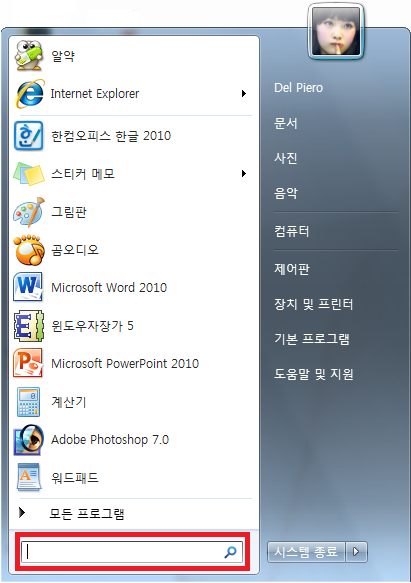The width and height of the screenshot is (411, 583).
Task: Open the 그림판 paint icon
Action: (29, 212)
